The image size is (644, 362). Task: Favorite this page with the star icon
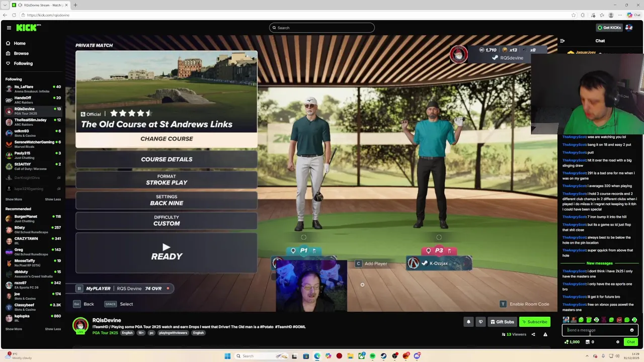tap(574, 15)
